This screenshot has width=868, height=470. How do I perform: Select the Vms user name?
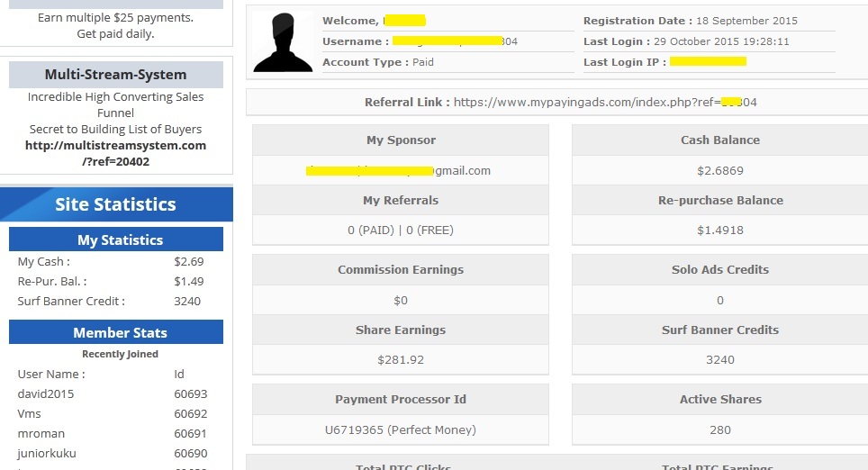(x=30, y=413)
